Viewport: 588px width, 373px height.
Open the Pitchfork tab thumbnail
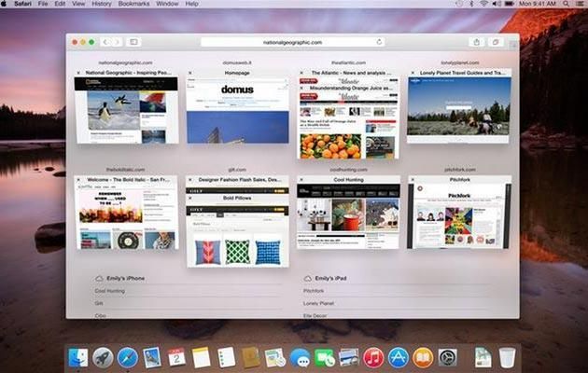(x=459, y=214)
